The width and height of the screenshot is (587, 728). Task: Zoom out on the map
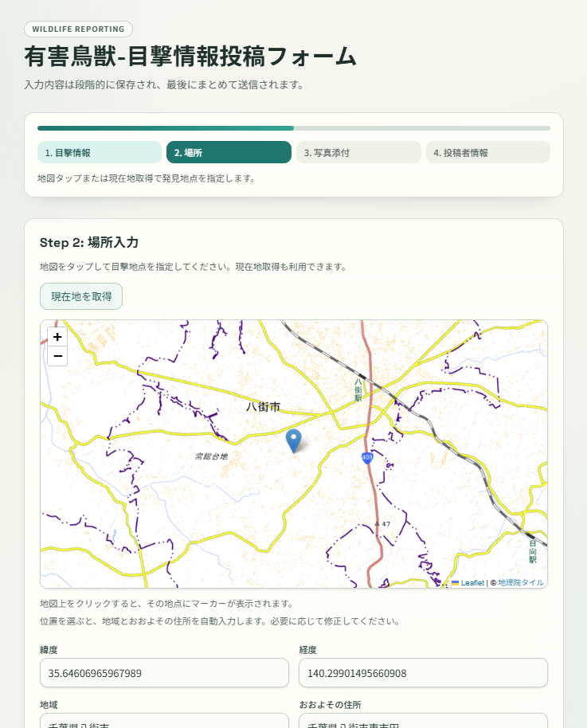(57, 356)
